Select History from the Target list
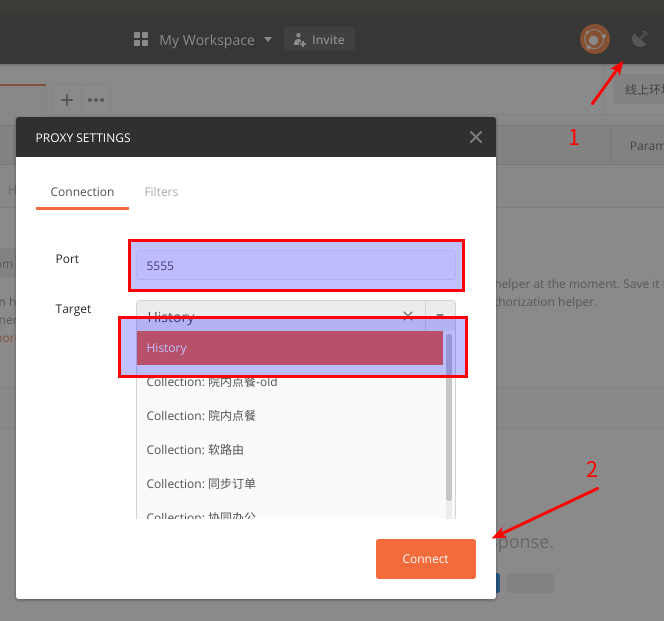Viewport: 664px width, 621px height. [x=290, y=348]
